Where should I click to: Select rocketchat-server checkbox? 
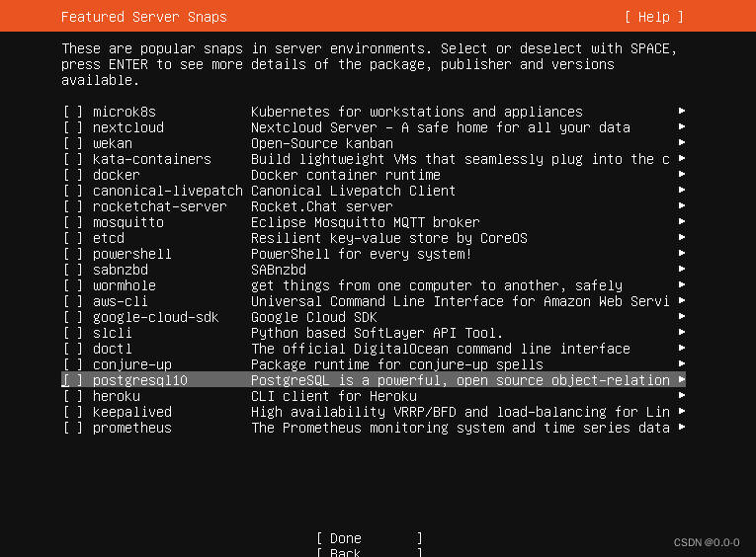point(73,206)
